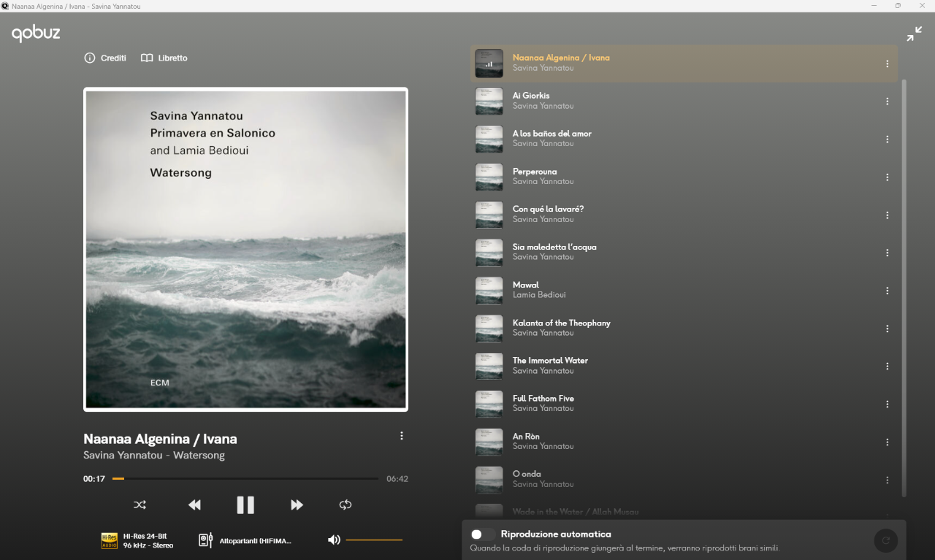
Task: Open options menu for Ai Giorkis
Action: (x=887, y=101)
